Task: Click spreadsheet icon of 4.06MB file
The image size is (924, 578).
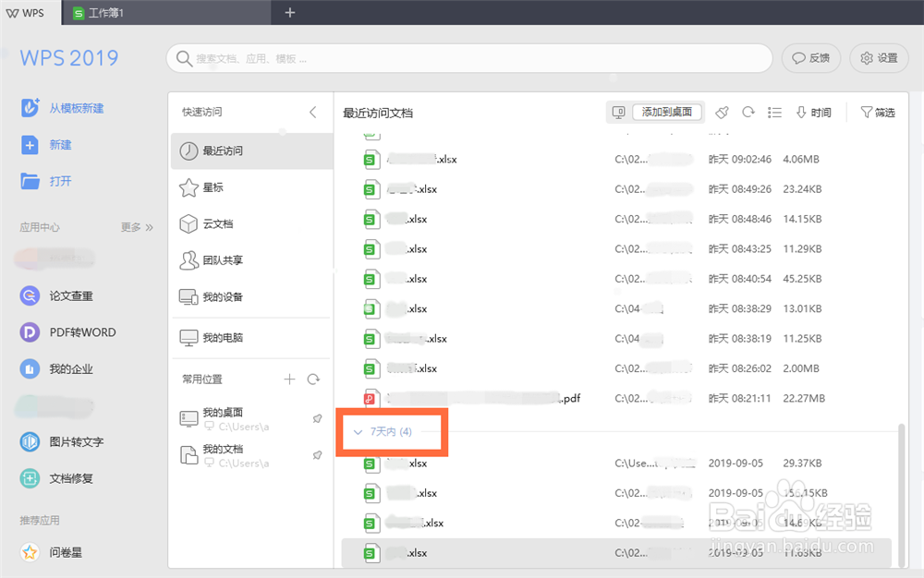Action: tap(371, 160)
